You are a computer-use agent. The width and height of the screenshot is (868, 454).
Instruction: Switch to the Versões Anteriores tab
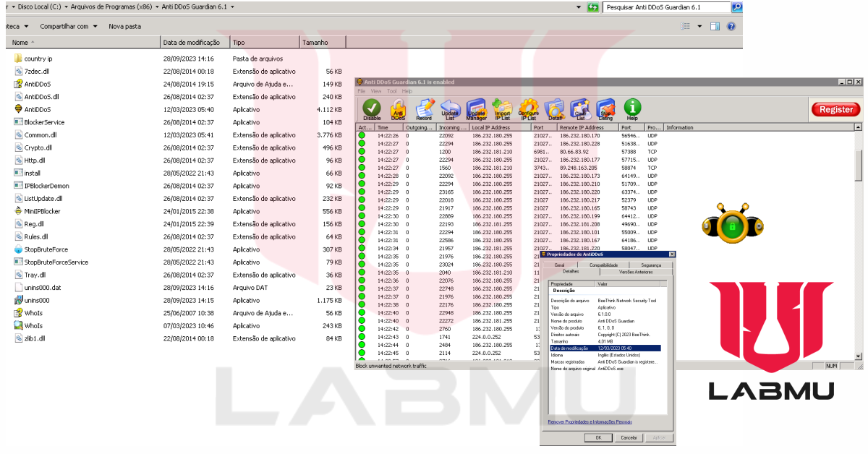pyautogui.click(x=637, y=272)
